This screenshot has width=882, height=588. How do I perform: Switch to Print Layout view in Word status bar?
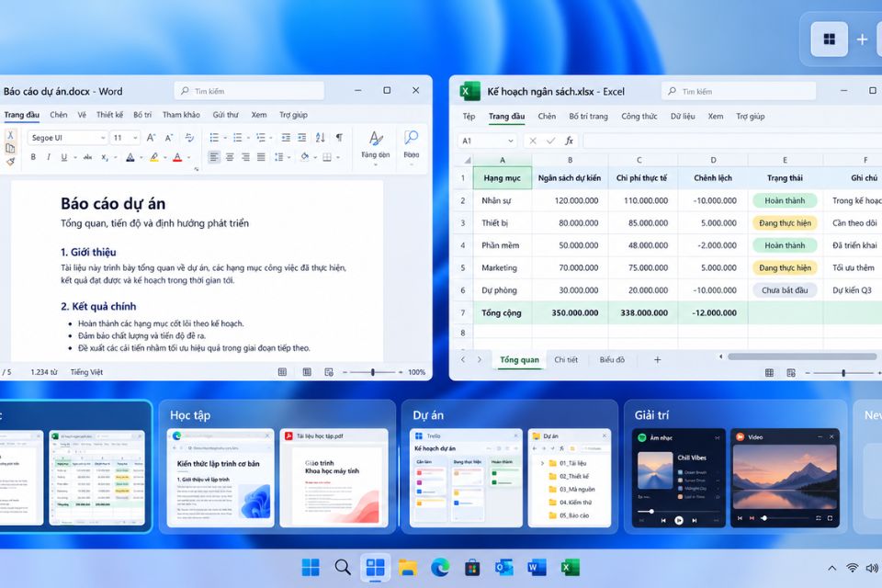coord(307,372)
